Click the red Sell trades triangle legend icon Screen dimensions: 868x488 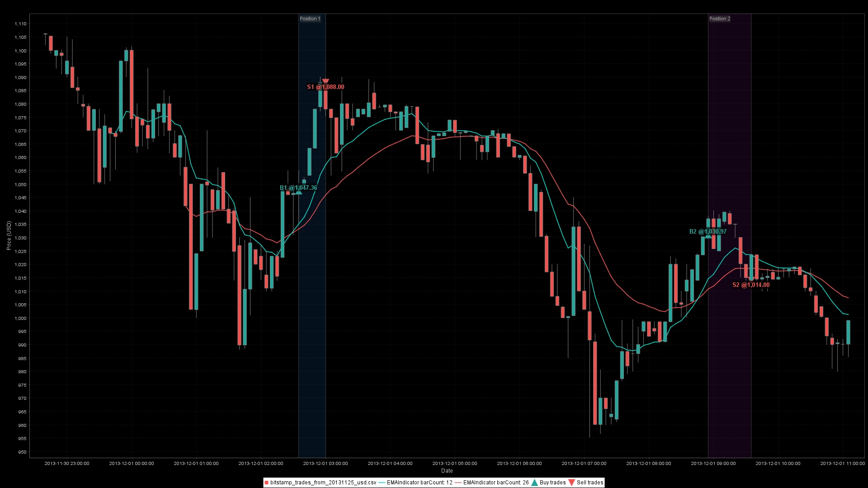click(x=571, y=483)
